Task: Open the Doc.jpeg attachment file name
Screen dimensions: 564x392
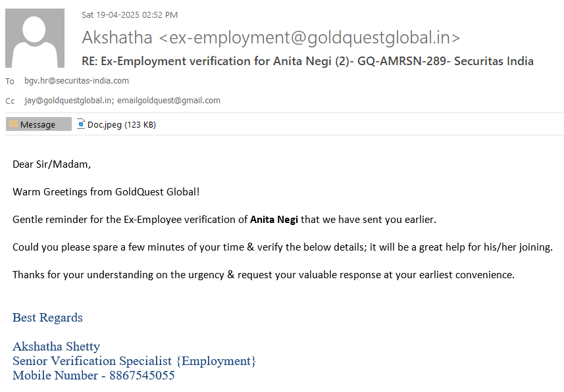Action: coord(104,124)
